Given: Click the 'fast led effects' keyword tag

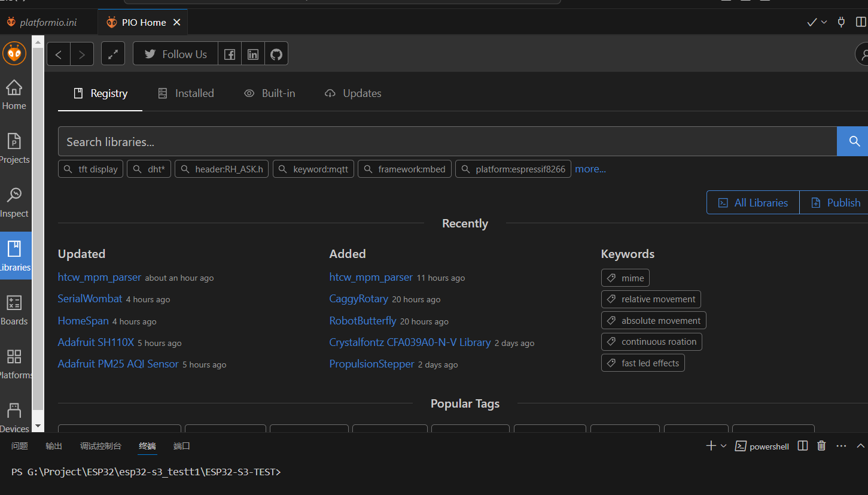Looking at the screenshot, I should point(642,363).
